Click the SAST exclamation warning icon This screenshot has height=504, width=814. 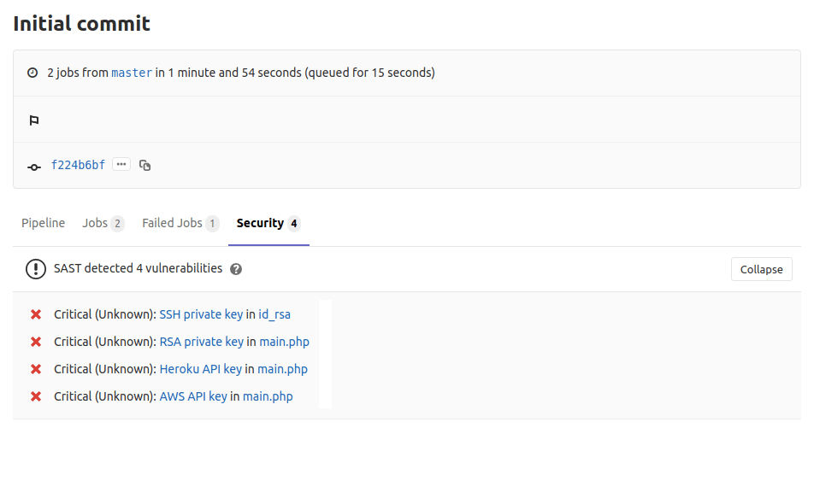(x=35, y=269)
